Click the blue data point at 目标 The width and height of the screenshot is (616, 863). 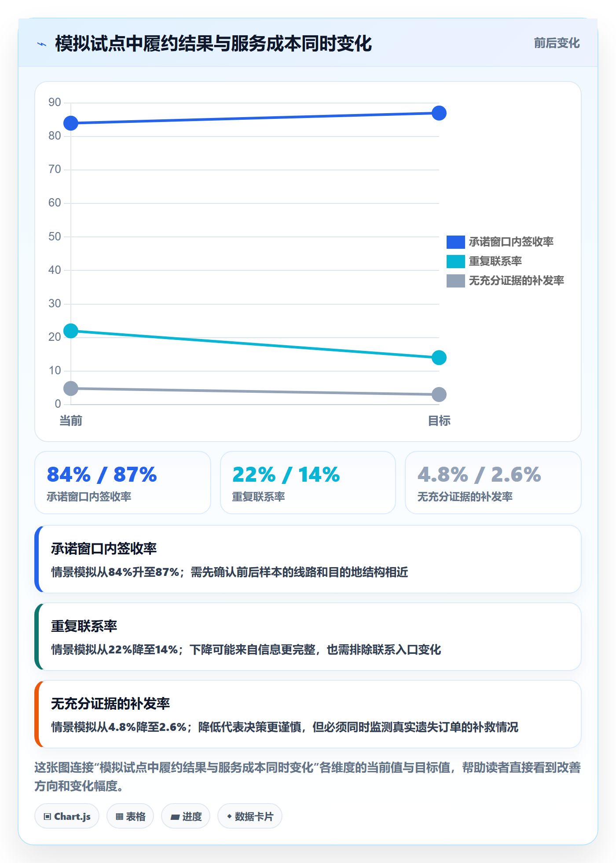(439, 113)
